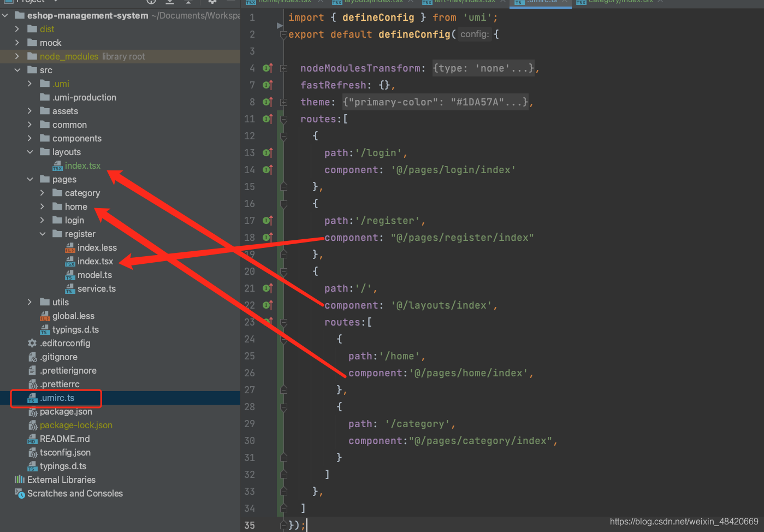Fold the defineConfig block on line 2
This screenshot has width=764, height=532.
click(283, 35)
